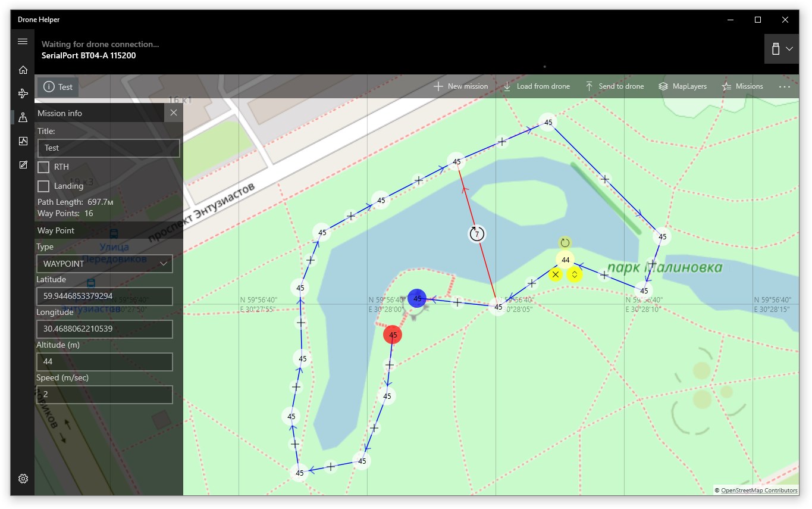Image resolution: width=812 pixels, height=509 pixels.
Task: Click the rotate icon above waypoint 44
Action: [565, 243]
